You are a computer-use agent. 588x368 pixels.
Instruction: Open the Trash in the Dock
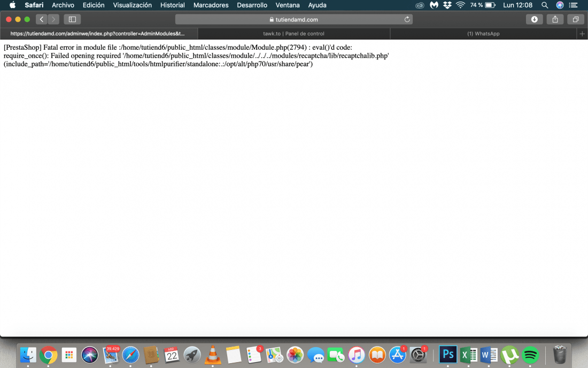pyautogui.click(x=560, y=355)
